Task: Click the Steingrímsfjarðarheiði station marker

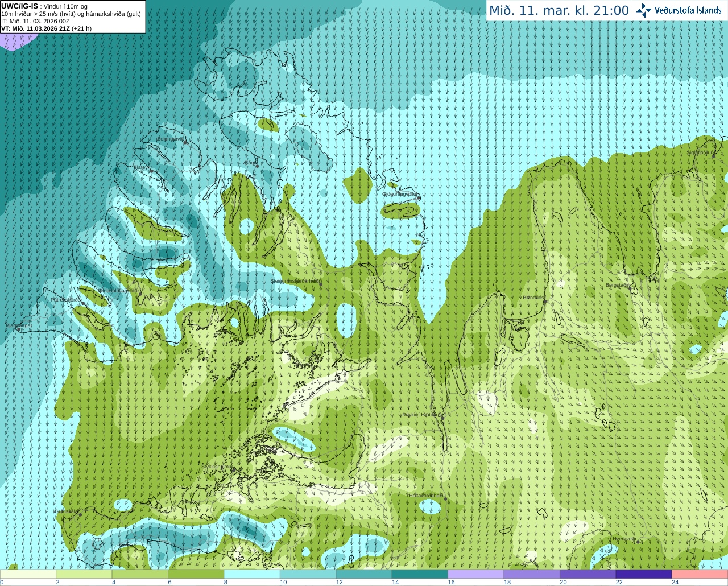Action: [x=321, y=284]
